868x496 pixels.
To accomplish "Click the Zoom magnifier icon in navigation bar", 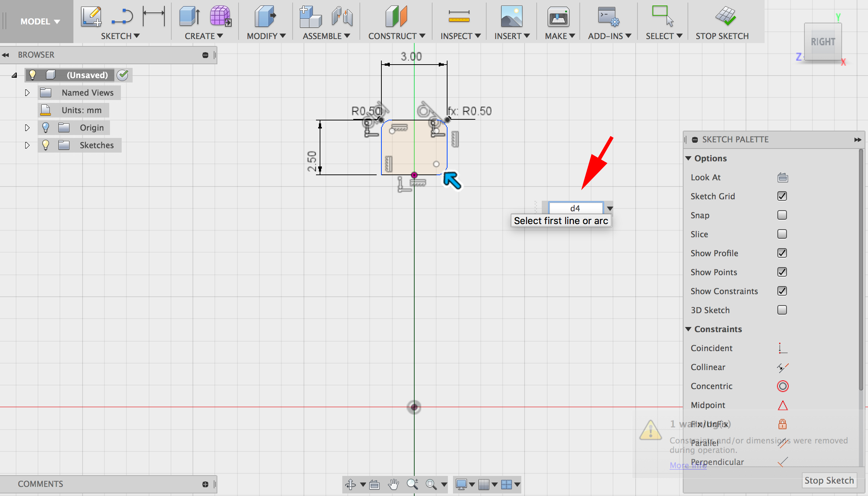I will (412, 484).
